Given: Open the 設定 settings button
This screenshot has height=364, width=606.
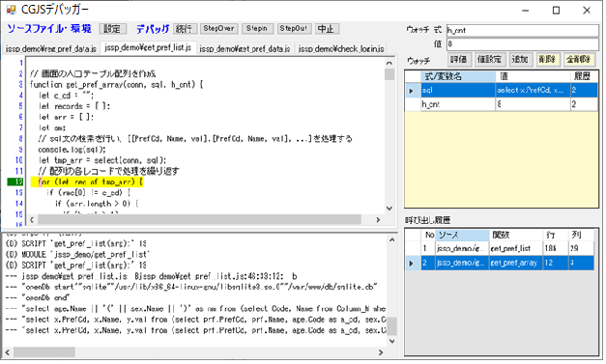Looking at the screenshot, I should [112, 29].
